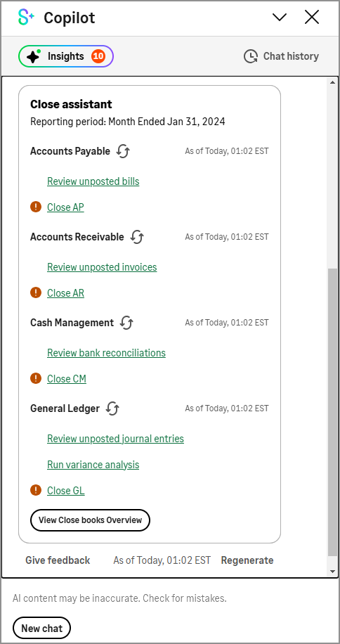Click the warning icon beside Close AP

pyautogui.click(x=36, y=207)
